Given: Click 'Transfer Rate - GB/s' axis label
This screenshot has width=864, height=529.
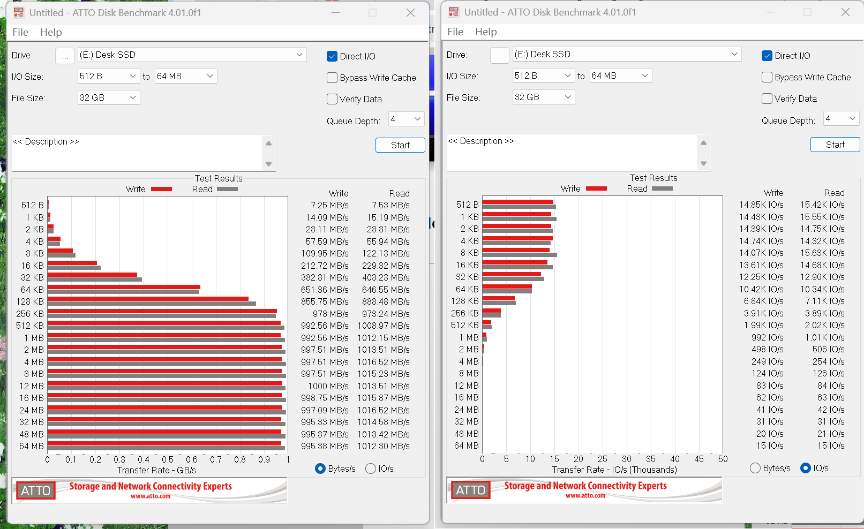Looking at the screenshot, I should 156,471.
